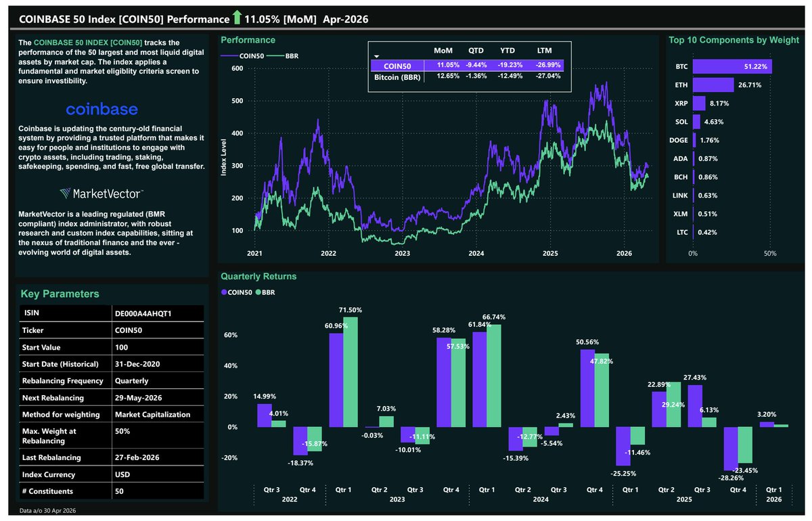This screenshot has height=521, width=812.
Task: Click the Next Rebalancing date 29-May-2026
Action: (x=139, y=397)
